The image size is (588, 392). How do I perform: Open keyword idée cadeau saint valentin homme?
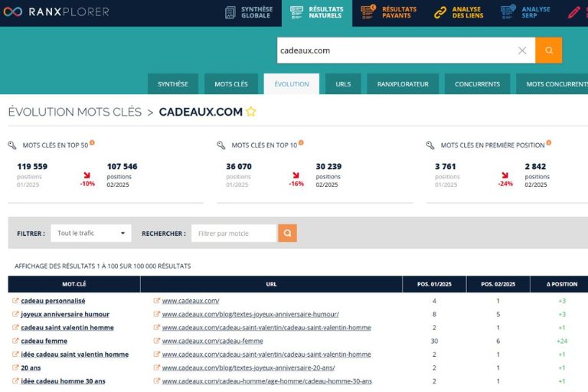[74, 354]
